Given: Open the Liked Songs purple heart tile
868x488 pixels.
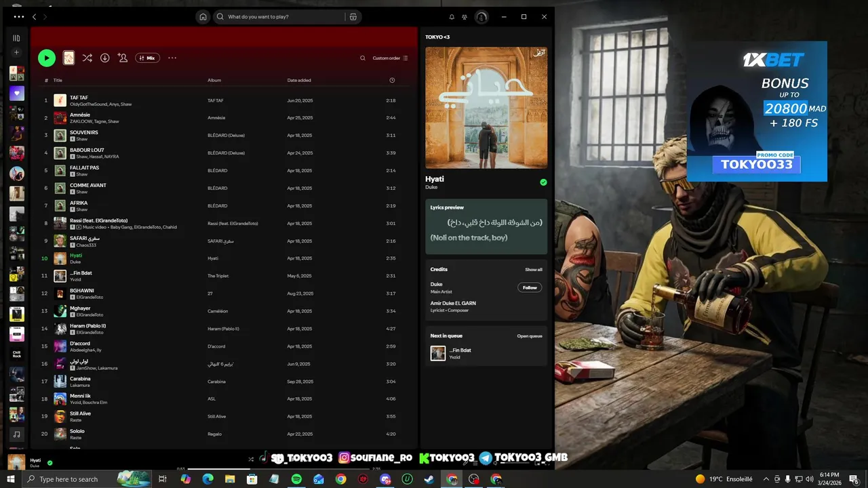Looking at the screenshot, I should (x=17, y=94).
